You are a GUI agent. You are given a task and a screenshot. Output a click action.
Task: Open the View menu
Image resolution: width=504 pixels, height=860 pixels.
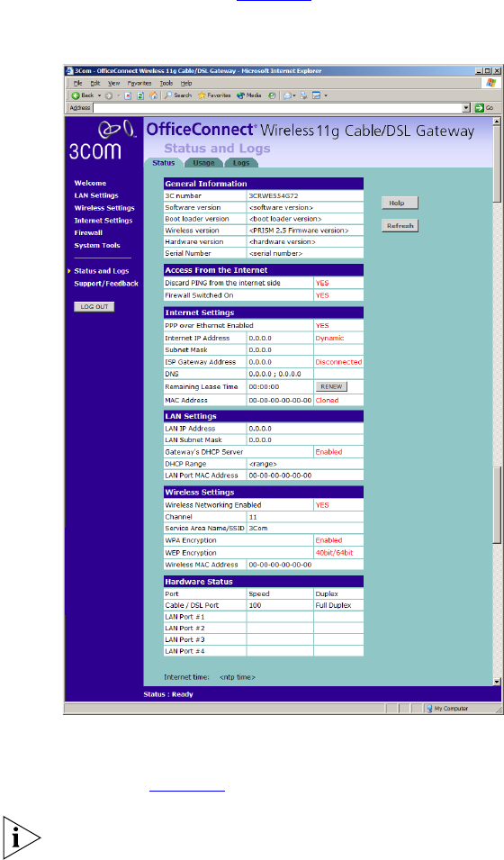coord(113,84)
